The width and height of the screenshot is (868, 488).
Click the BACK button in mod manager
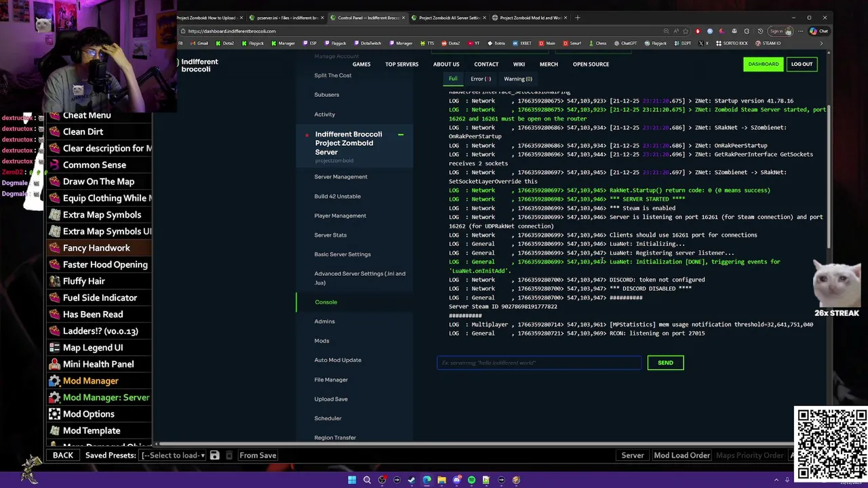pos(63,455)
